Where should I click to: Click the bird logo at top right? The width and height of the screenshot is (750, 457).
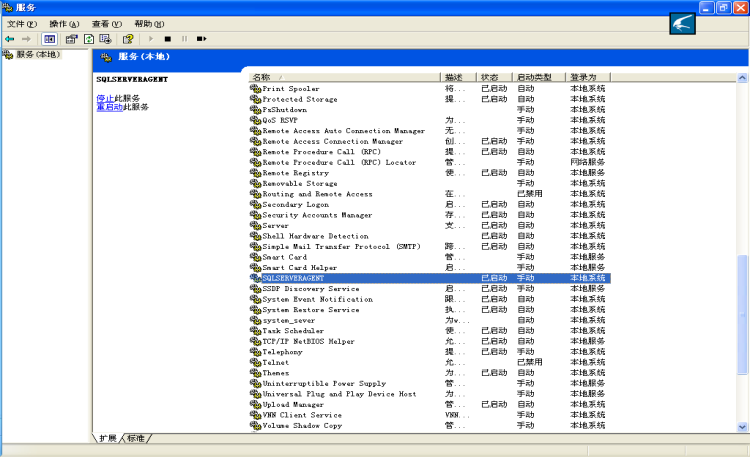pos(683,23)
